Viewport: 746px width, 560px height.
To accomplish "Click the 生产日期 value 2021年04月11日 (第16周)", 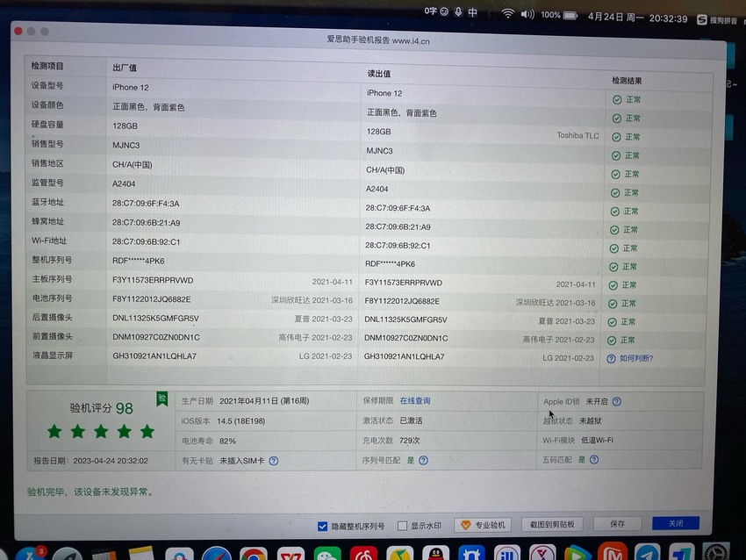I will pos(264,401).
